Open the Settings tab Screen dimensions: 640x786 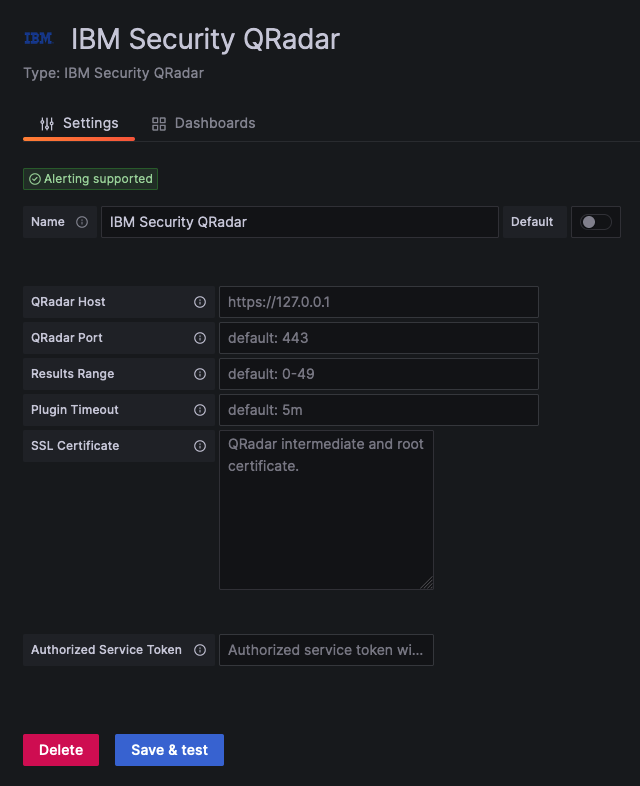coord(79,123)
